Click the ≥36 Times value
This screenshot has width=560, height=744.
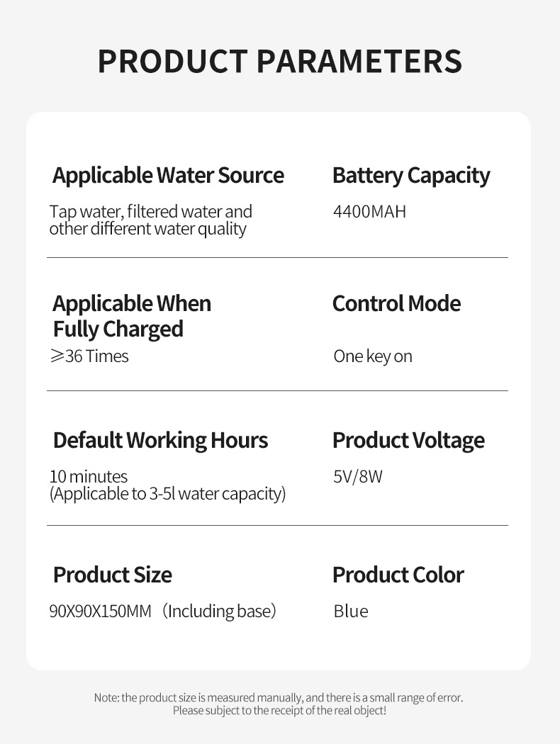point(89,356)
